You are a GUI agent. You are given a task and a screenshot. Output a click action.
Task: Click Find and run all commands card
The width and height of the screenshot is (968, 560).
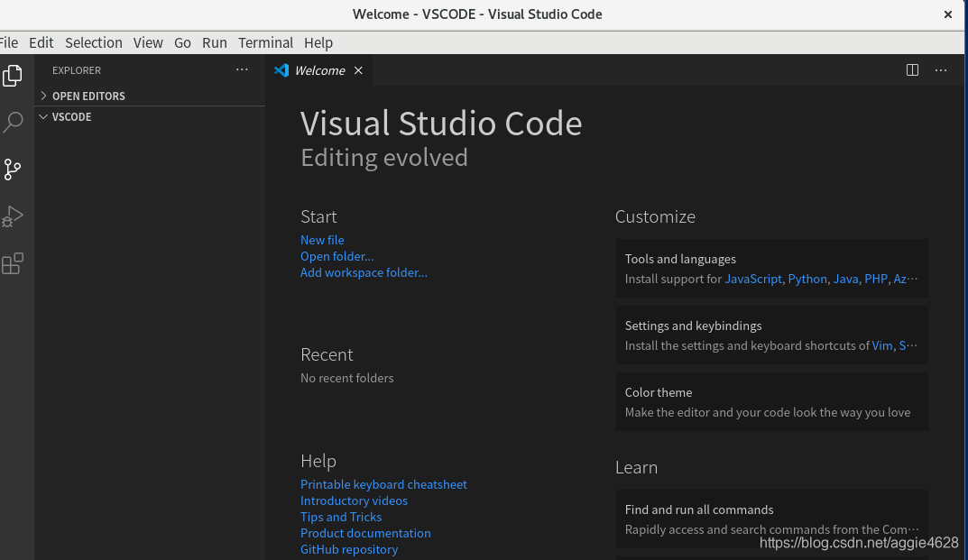tap(771, 519)
